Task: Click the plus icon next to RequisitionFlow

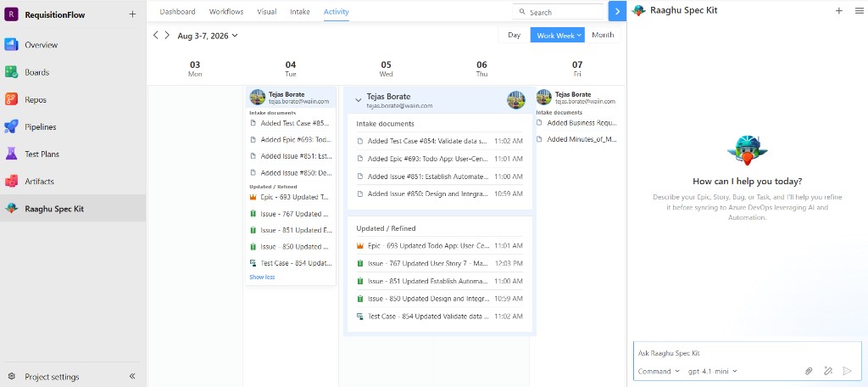Action: coord(132,14)
